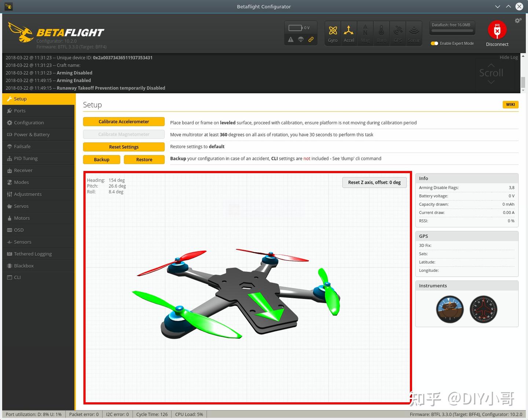
Task: Collapse the log with Hide Log
Action: (x=509, y=57)
